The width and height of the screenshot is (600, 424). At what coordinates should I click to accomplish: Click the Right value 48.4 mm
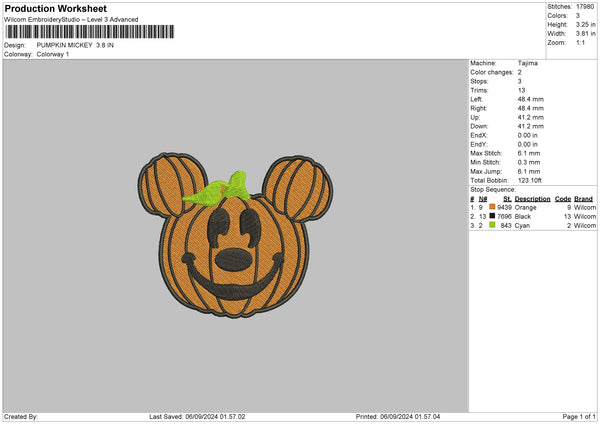531,108
